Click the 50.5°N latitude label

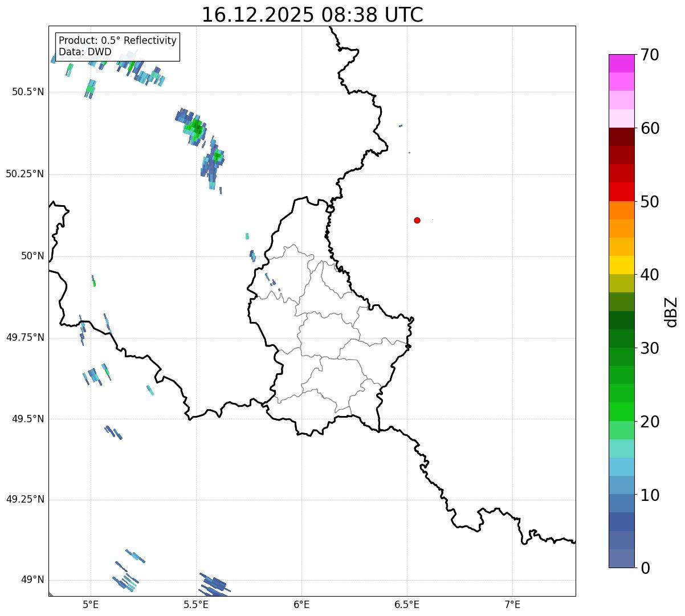28,92
